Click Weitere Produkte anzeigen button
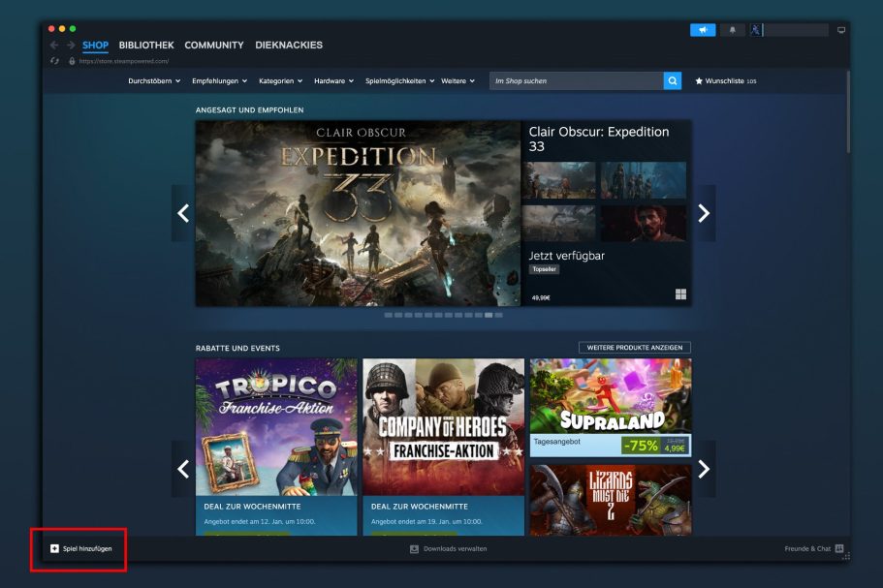This screenshot has height=588, width=883. pos(635,348)
